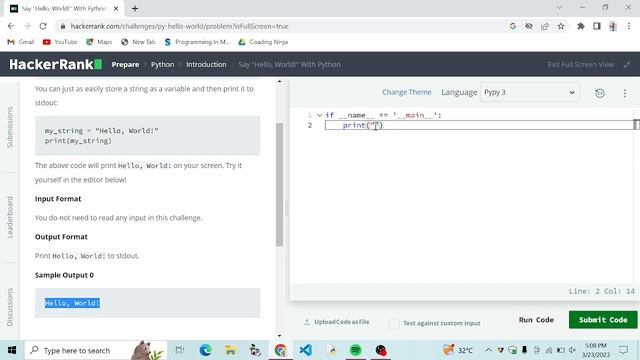This screenshot has height=360, width=640.
Task: Enable Test against custom input checkbox
Action: point(394,323)
